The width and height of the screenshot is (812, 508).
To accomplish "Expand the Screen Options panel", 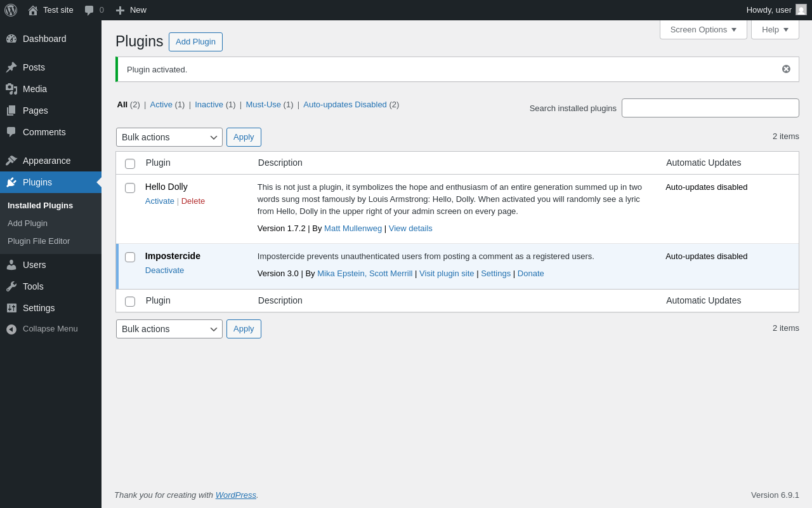I will point(703,29).
